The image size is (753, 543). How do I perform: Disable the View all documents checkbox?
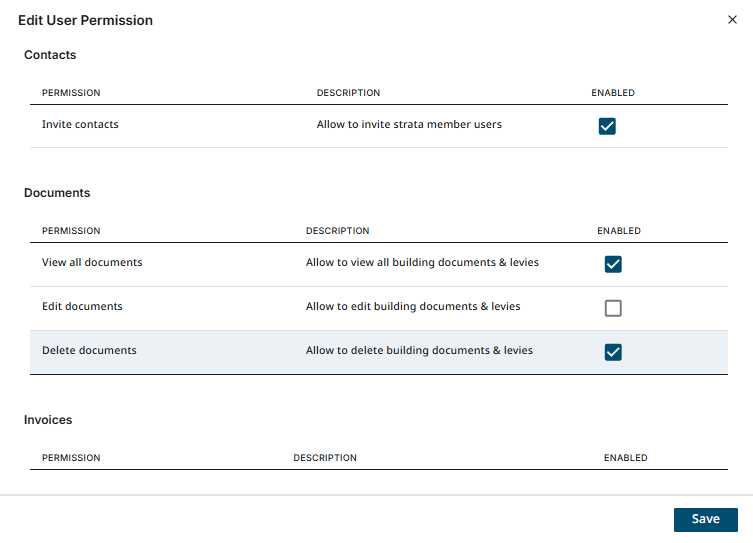[613, 264]
